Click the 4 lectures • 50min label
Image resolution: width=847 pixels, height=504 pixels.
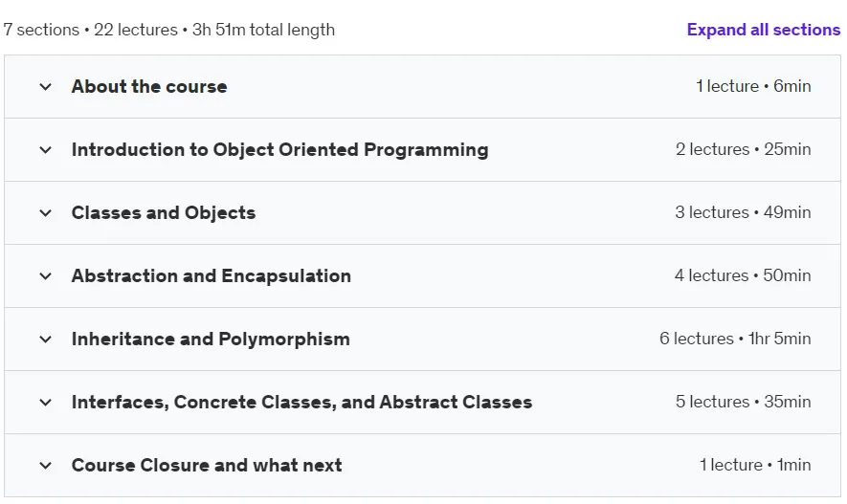[x=743, y=275]
